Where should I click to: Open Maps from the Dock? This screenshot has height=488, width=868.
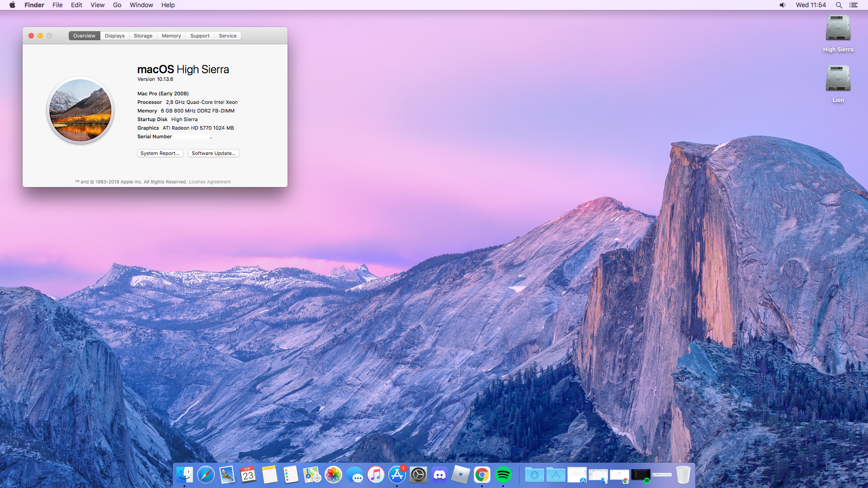(312, 475)
